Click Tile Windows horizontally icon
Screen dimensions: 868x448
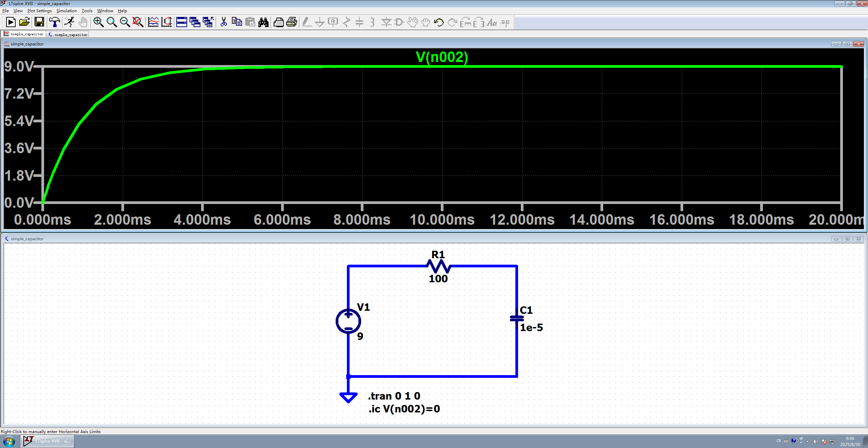pos(182,22)
